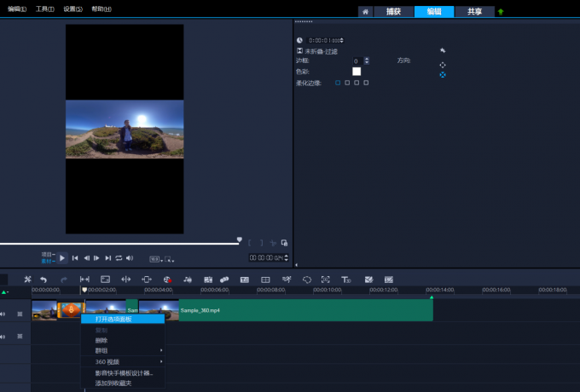580x392 pixels.
Task: Toggle repeat playback loop icon
Action: 119,257
